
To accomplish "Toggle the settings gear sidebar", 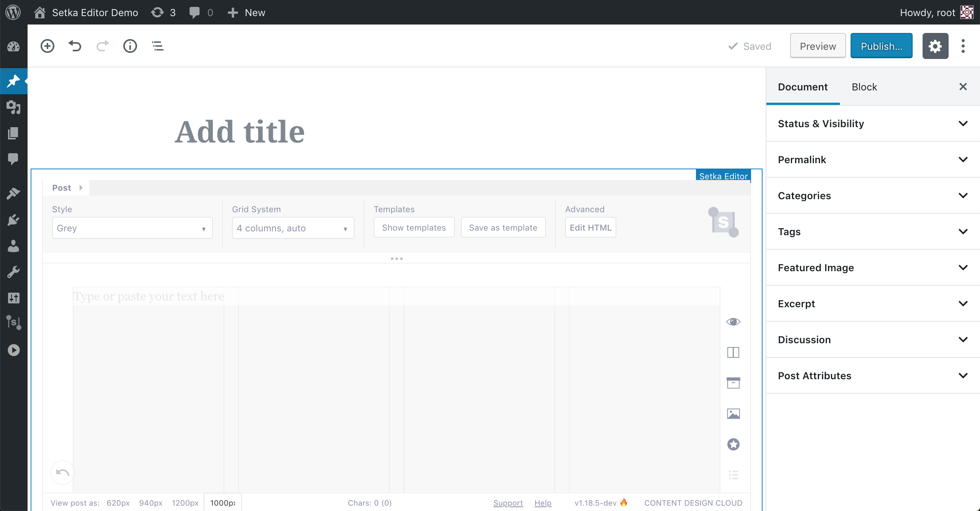I will [x=935, y=46].
